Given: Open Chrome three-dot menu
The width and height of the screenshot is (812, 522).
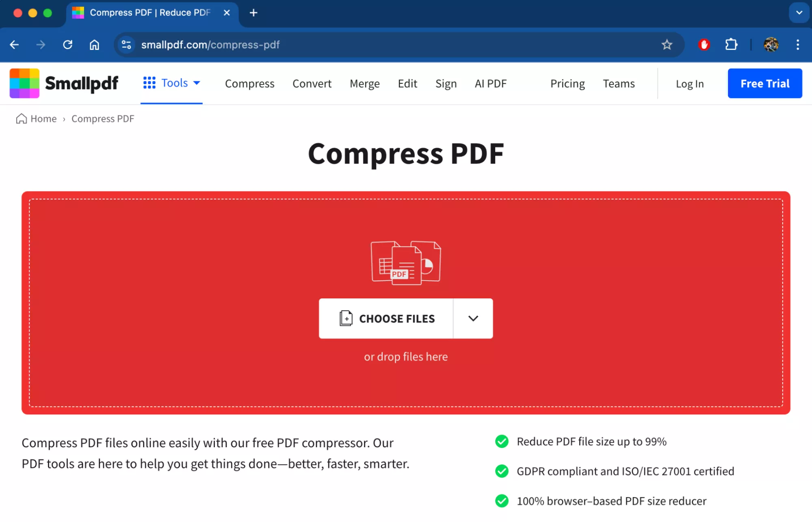Looking at the screenshot, I should 798,45.
